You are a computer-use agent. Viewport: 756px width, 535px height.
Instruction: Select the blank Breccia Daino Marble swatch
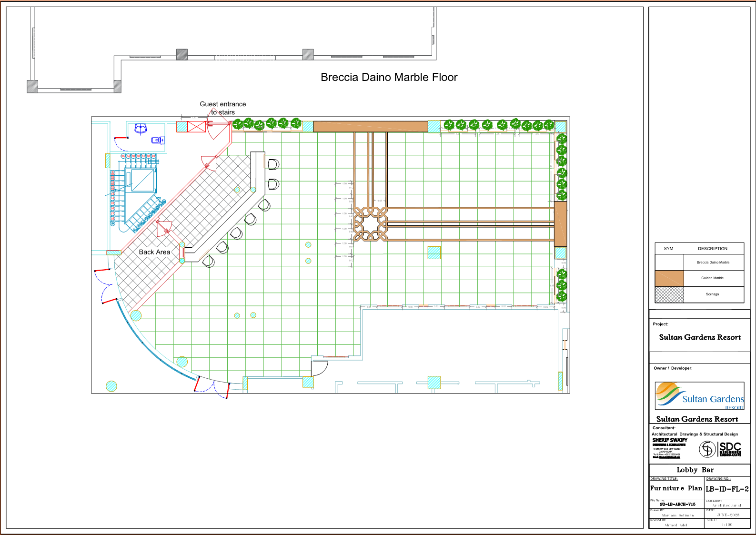pos(669,262)
